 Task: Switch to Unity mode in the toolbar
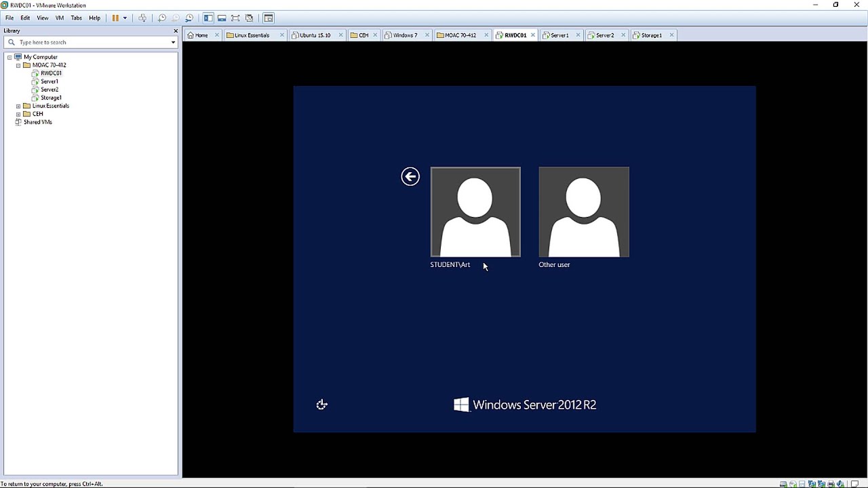(250, 18)
